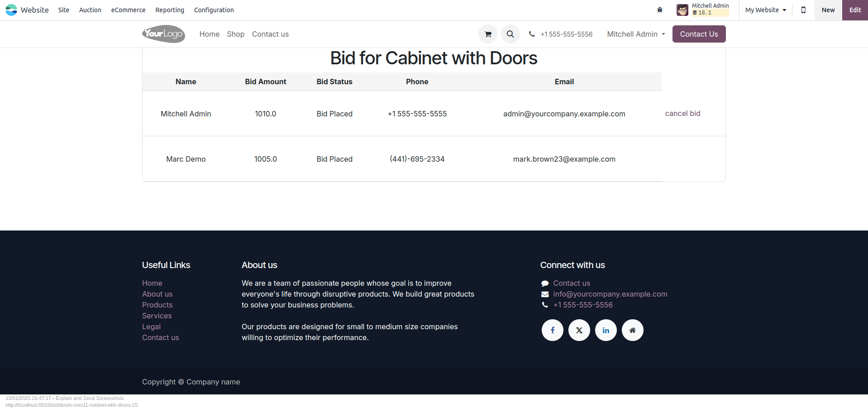The height and width of the screenshot is (413, 868).
Task: Click info@yourcompany.example.com footer email link
Action: (610, 294)
